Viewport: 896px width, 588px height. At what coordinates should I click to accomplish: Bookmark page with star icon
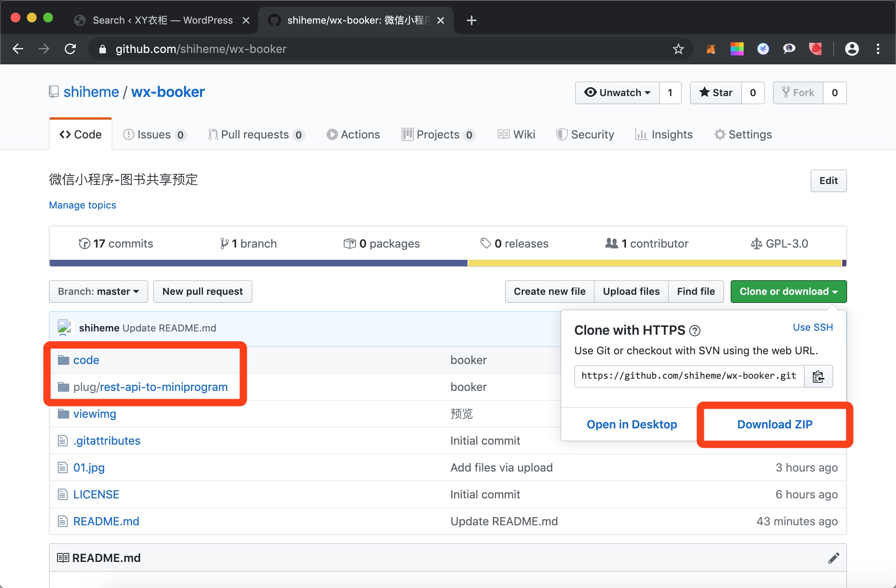678,49
